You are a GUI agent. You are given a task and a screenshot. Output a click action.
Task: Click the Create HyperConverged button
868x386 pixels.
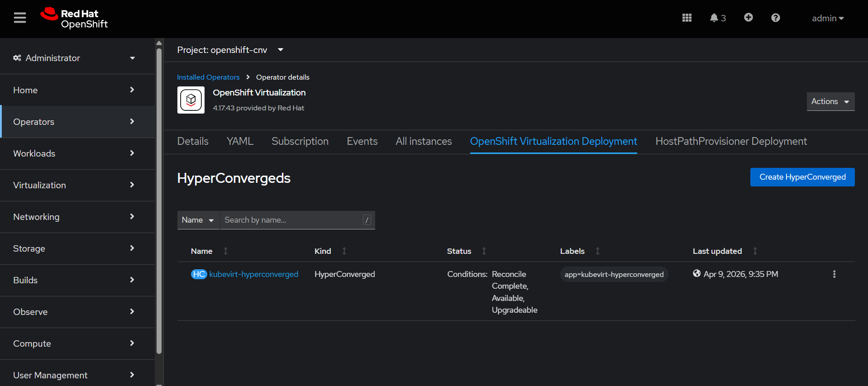[802, 177]
